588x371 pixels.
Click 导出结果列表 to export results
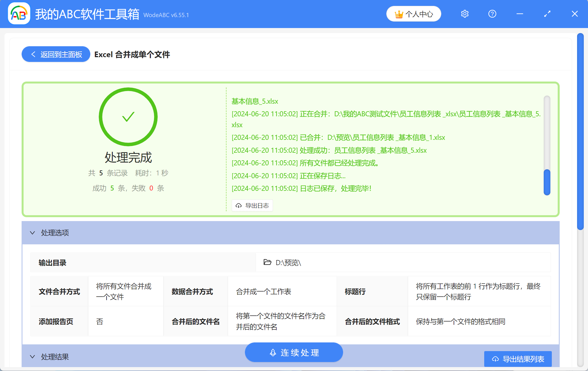518,359
